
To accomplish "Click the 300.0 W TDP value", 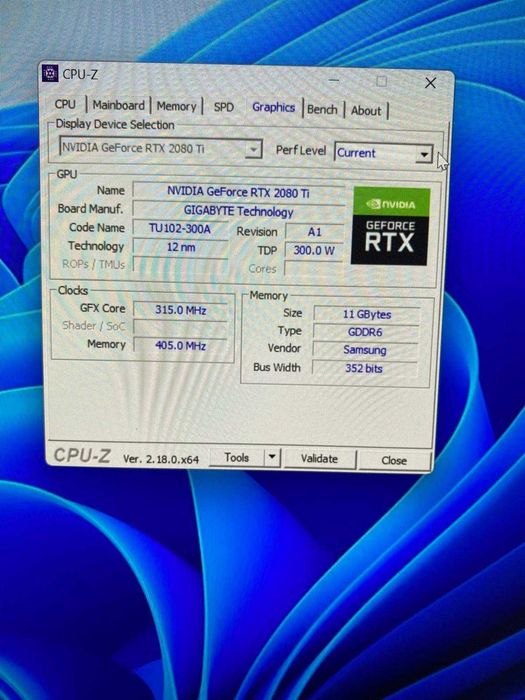I will [x=314, y=250].
